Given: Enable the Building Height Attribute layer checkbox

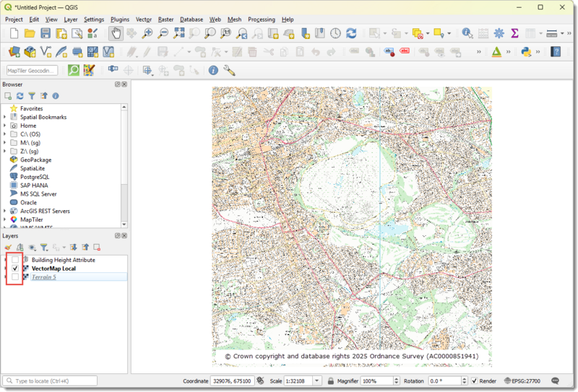Looking at the screenshot, I should (15, 260).
